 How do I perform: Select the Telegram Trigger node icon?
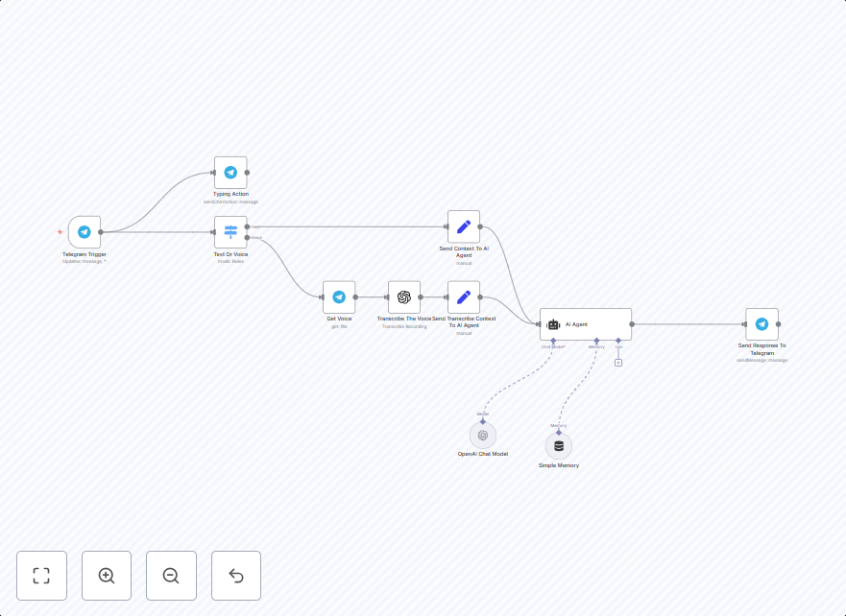coord(85,232)
